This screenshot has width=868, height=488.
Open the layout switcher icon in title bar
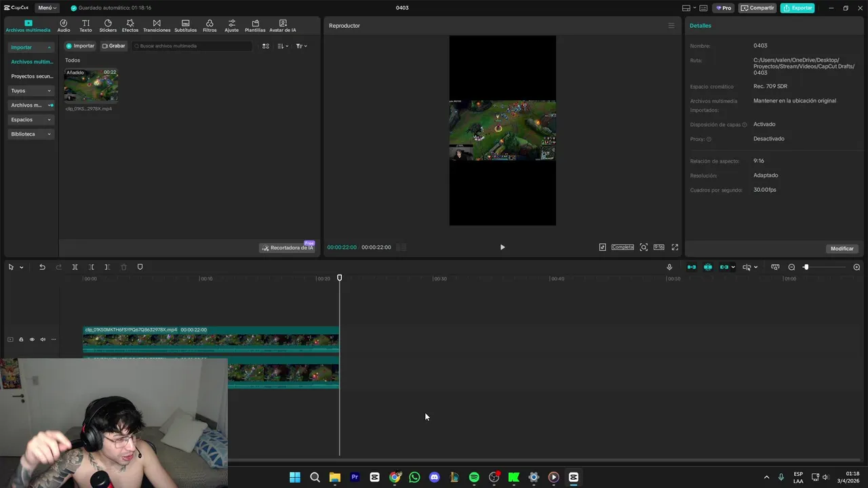pos(686,8)
